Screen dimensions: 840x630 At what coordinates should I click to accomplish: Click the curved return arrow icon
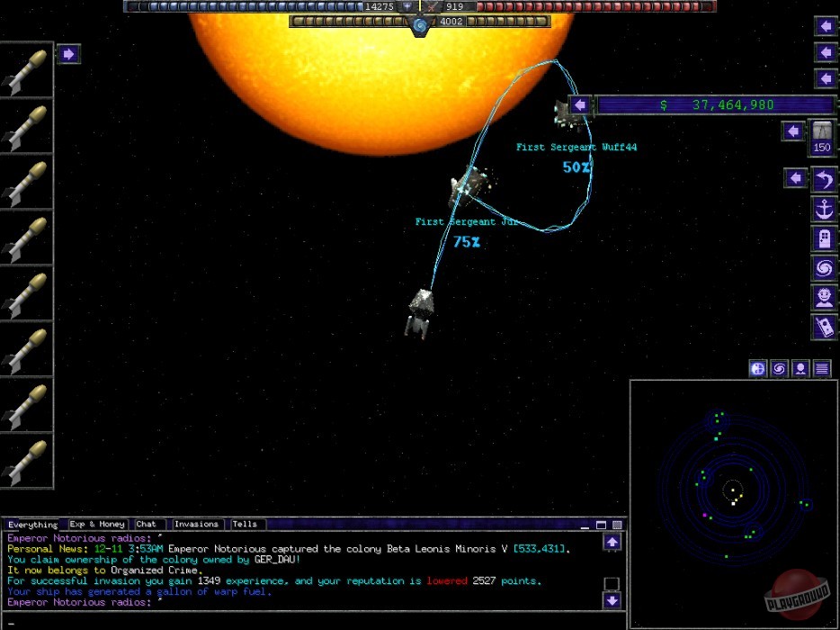pyautogui.click(x=823, y=178)
